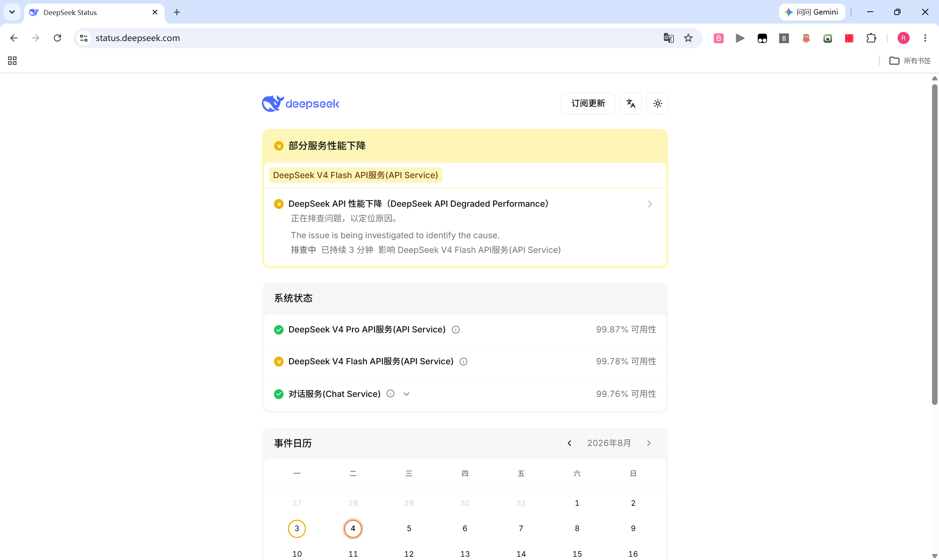Click 订阅更新 subscribe button
Image resolution: width=939 pixels, height=560 pixels.
click(588, 103)
